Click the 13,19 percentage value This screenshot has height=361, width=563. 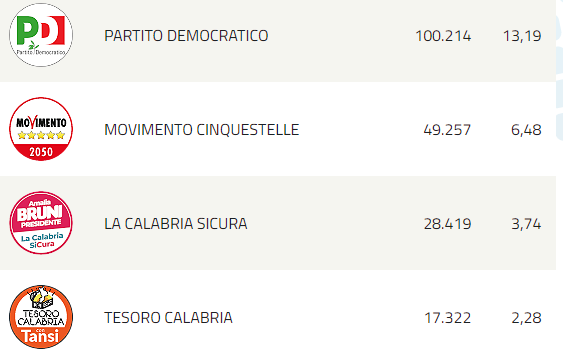click(x=522, y=36)
